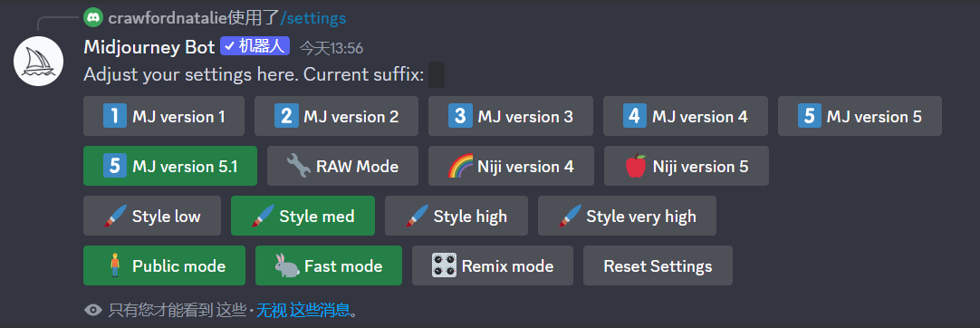Select Niji version 4
Image resolution: width=980 pixels, height=328 pixels.
(511, 166)
